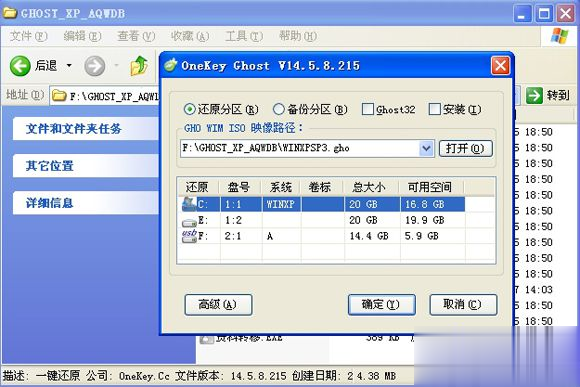Click the Explorer address bar path field
The width and height of the screenshot is (580, 387).
105,96
